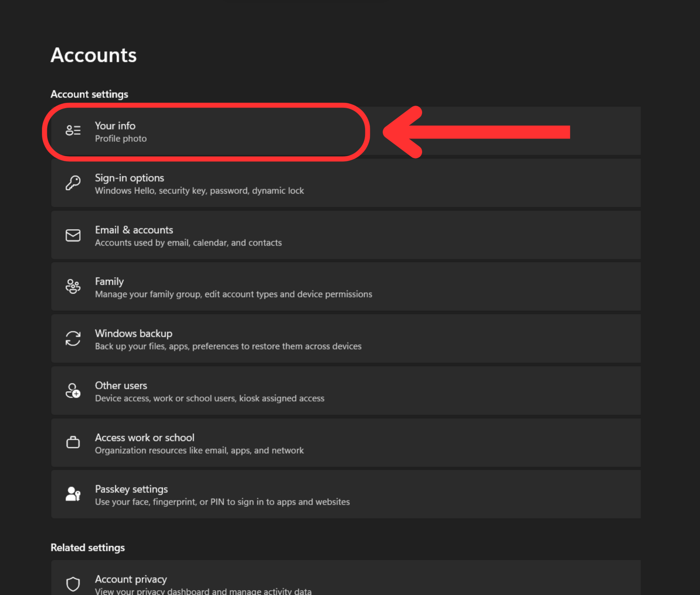700x595 pixels.
Task: Open Passkey settings row
Action: 131,489
